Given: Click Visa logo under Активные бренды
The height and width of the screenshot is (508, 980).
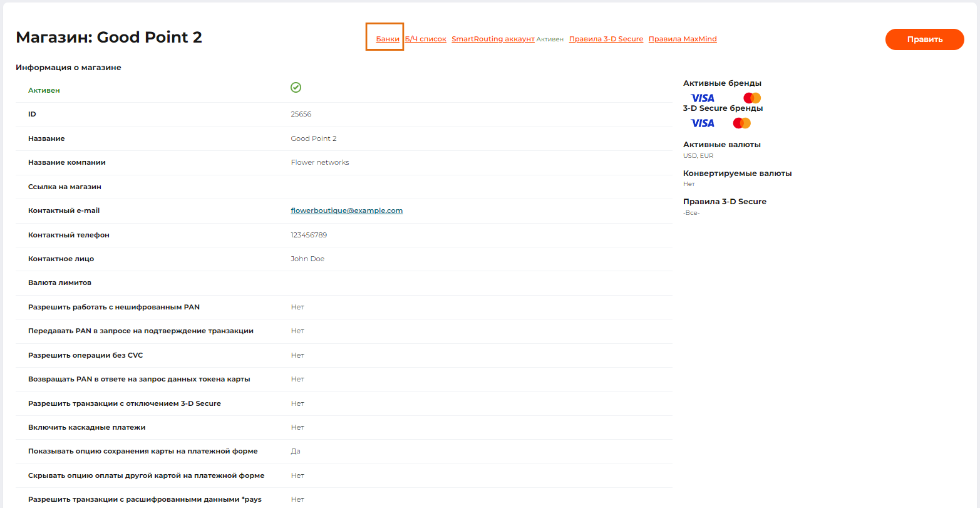Looking at the screenshot, I should (702, 98).
